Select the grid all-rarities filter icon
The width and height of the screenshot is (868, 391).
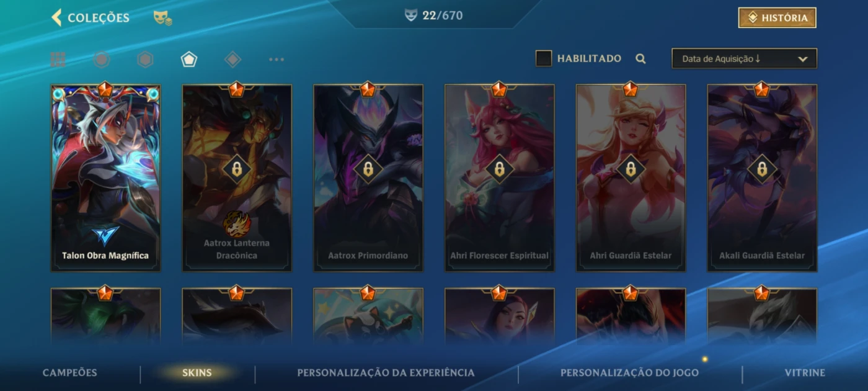click(x=58, y=60)
